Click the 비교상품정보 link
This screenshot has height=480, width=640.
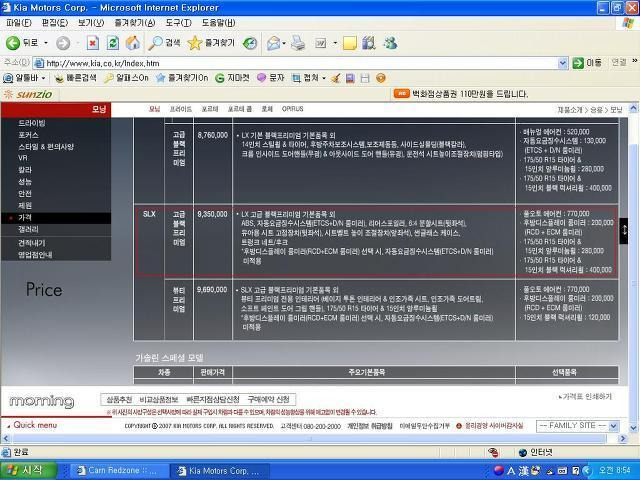[x=159, y=399]
